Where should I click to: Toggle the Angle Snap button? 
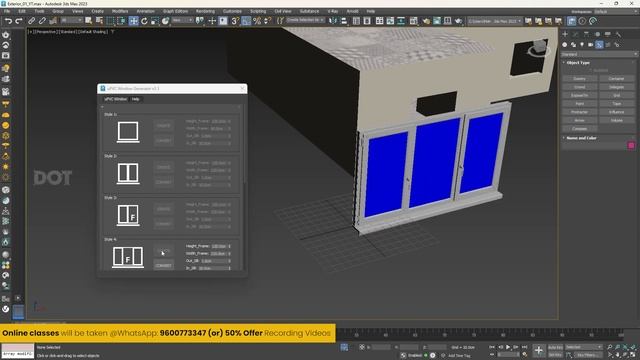[246, 21]
